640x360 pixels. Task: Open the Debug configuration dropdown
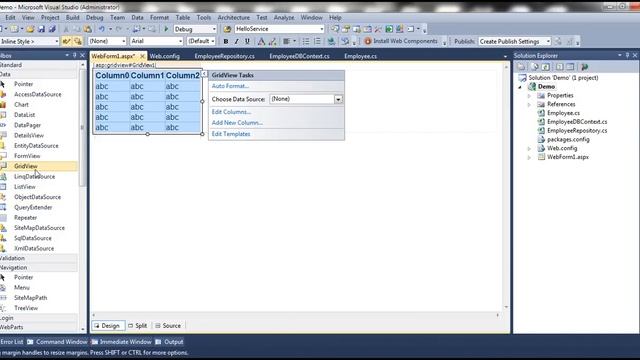214,29
